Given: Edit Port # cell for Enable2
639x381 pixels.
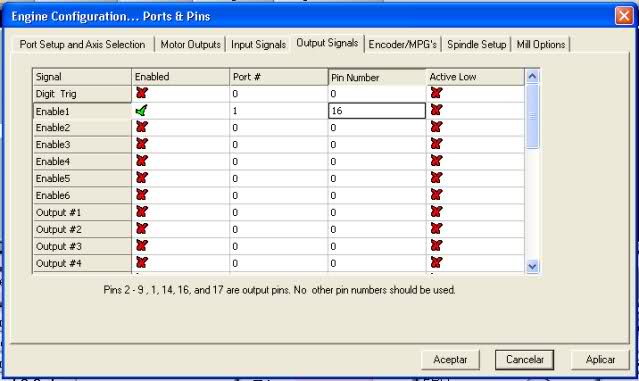Looking at the screenshot, I should pyautogui.click(x=278, y=128).
